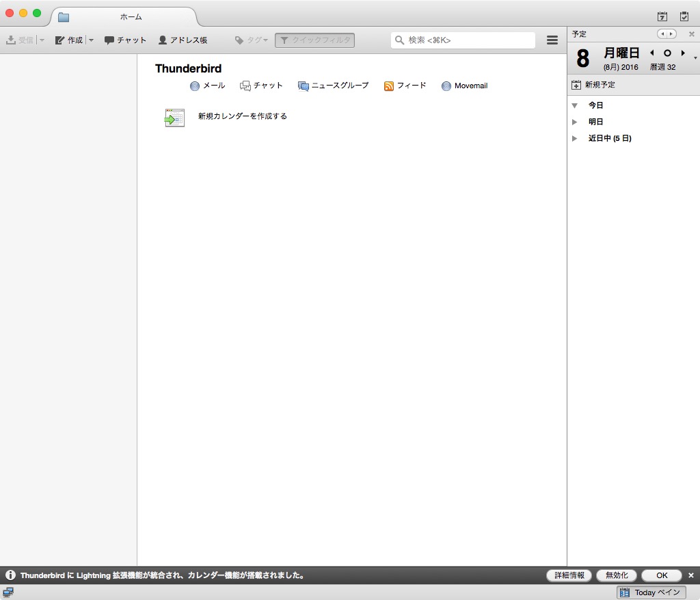Click the ニュースグループ link text
Image resolution: width=700 pixels, height=600 pixels.
point(340,86)
